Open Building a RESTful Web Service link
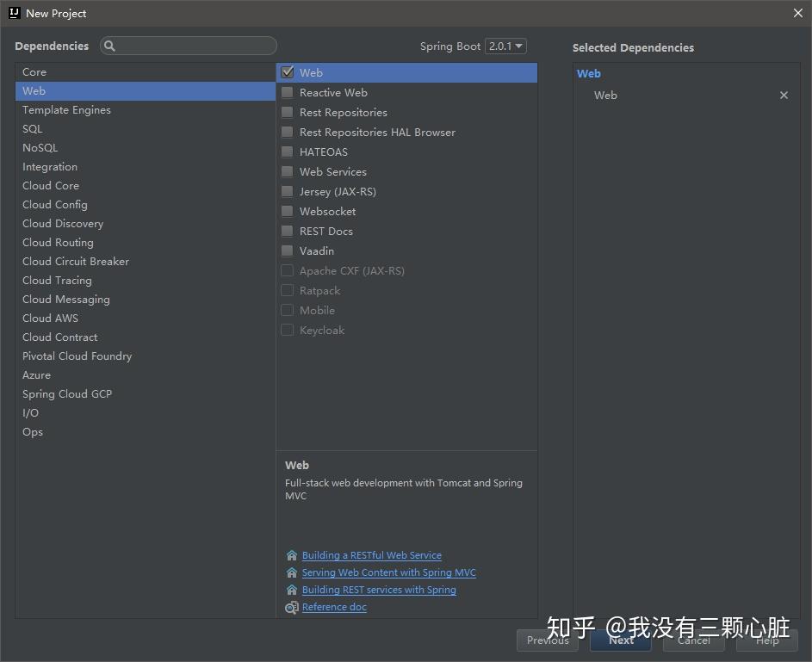The width and height of the screenshot is (812, 662). [372, 555]
